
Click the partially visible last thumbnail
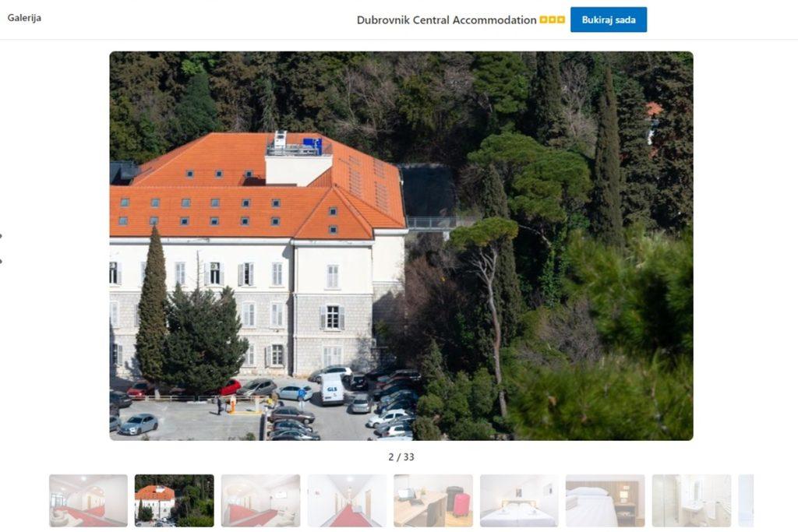pos(746,501)
